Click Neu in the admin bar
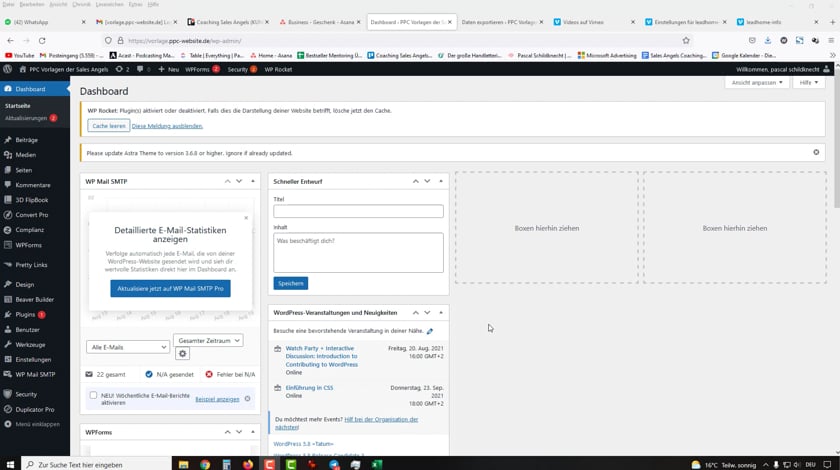The width and height of the screenshot is (840, 470). click(169, 69)
